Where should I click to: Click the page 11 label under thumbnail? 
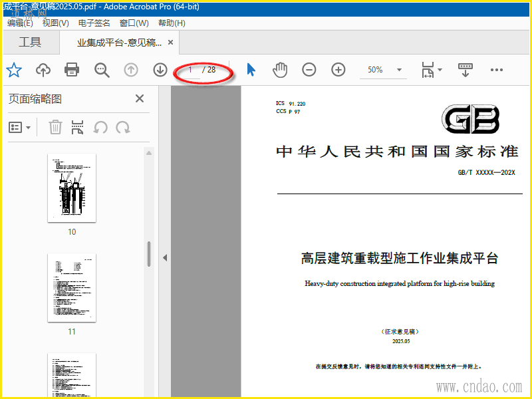72,331
